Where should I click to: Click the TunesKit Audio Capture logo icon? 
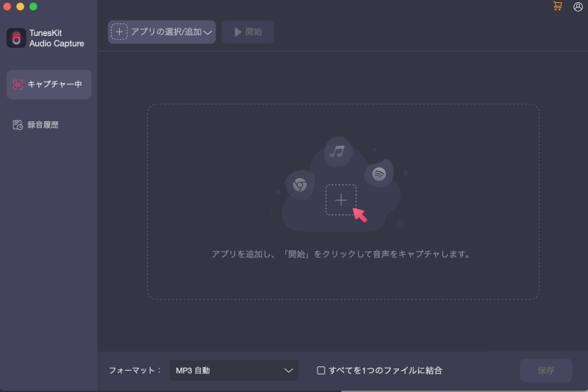pos(16,38)
